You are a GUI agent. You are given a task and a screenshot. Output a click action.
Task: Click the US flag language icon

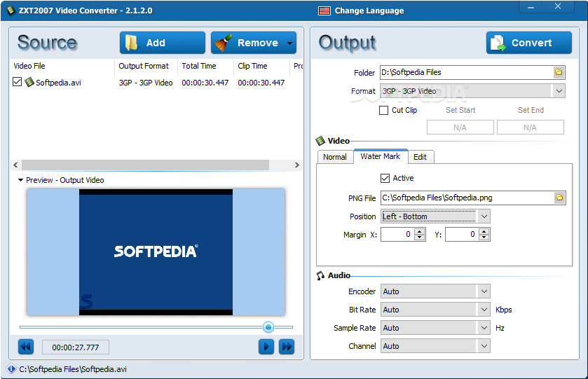[x=324, y=11]
